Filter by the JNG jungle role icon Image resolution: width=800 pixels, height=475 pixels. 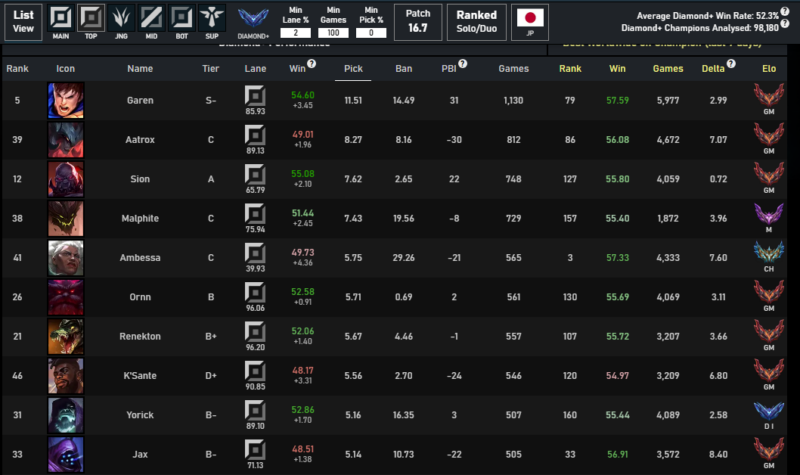(x=121, y=18)
